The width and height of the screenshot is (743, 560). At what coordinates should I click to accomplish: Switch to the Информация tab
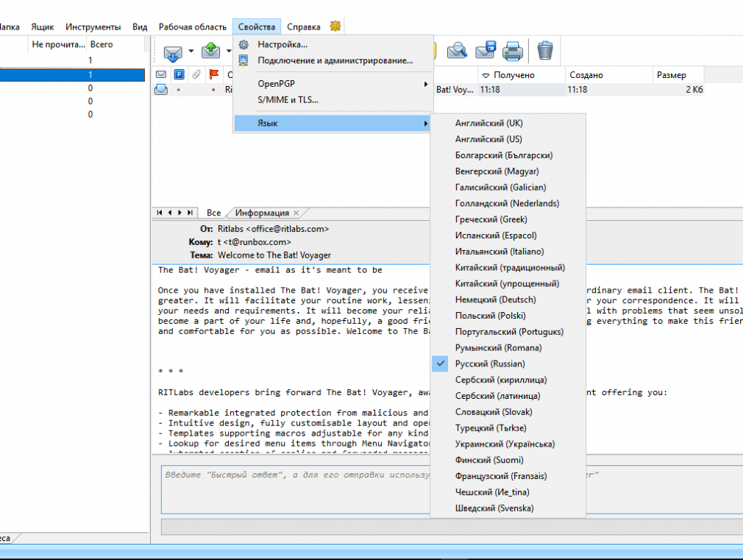click(x=262, y=213)
